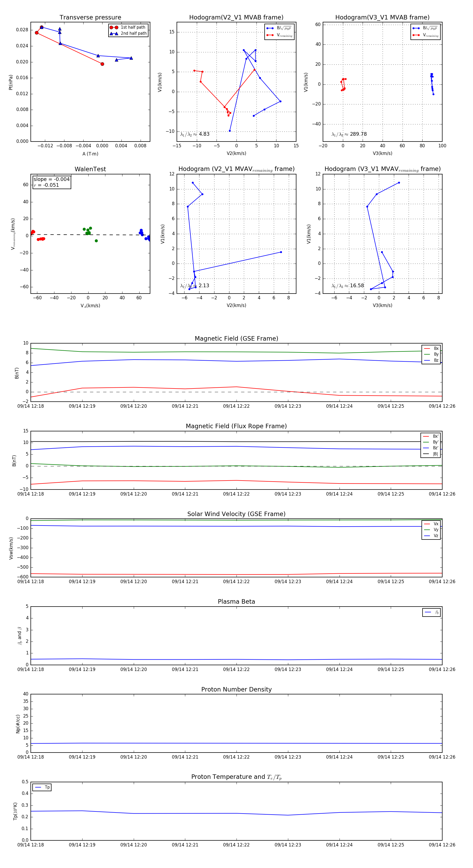Click B/sqrt(μ0ρ) legend entry in V3_V1 MVAB hodogram

pos(425,28)
